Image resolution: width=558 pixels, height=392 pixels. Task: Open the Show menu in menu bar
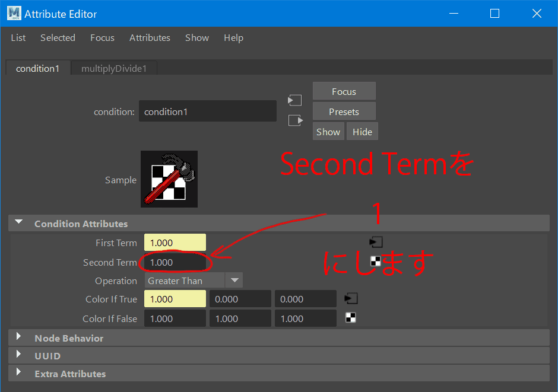point(196,37)
